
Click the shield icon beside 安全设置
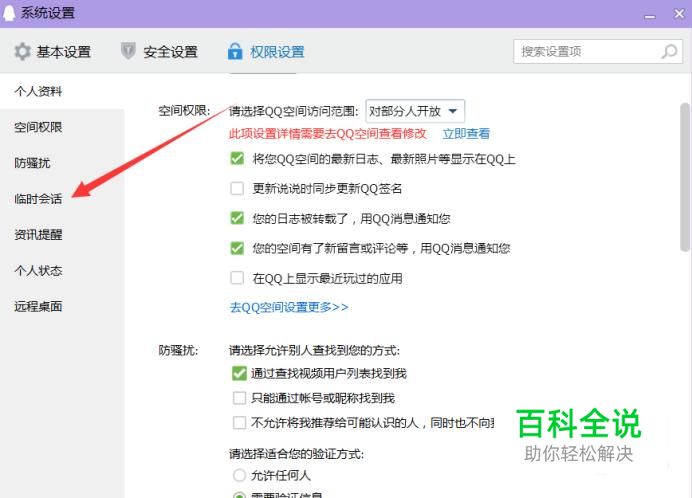click(x=128, y=51)
